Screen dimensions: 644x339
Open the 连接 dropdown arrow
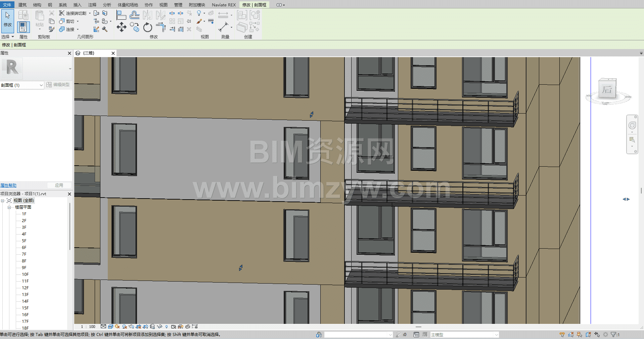click(x=78, y=30)
